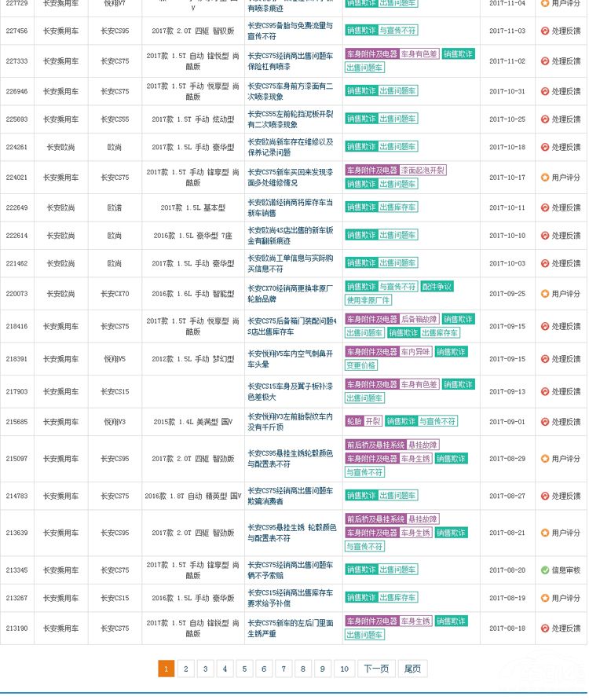Open complaint number 215685
Screen dimensions: 589x700
(x=16, y=422)
